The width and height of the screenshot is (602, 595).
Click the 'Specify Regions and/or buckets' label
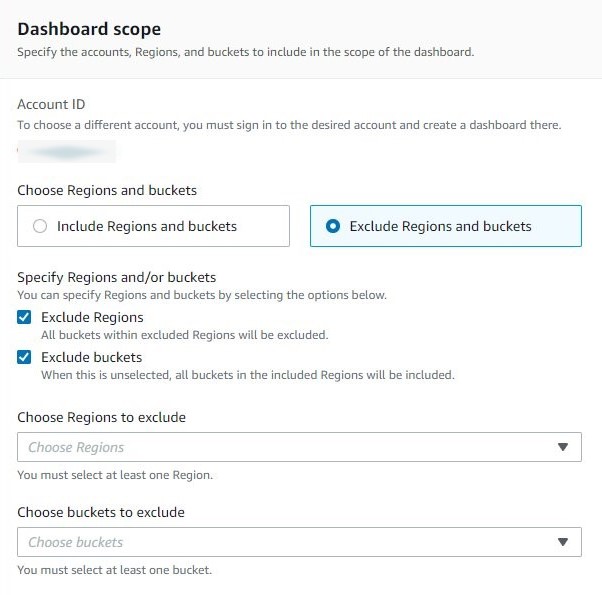tap(117, 277)
